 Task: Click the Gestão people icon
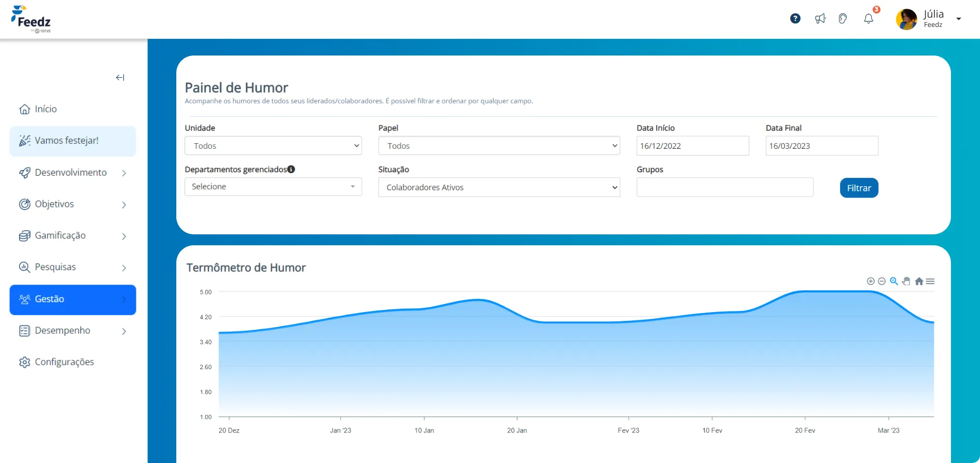coord(24,299)
